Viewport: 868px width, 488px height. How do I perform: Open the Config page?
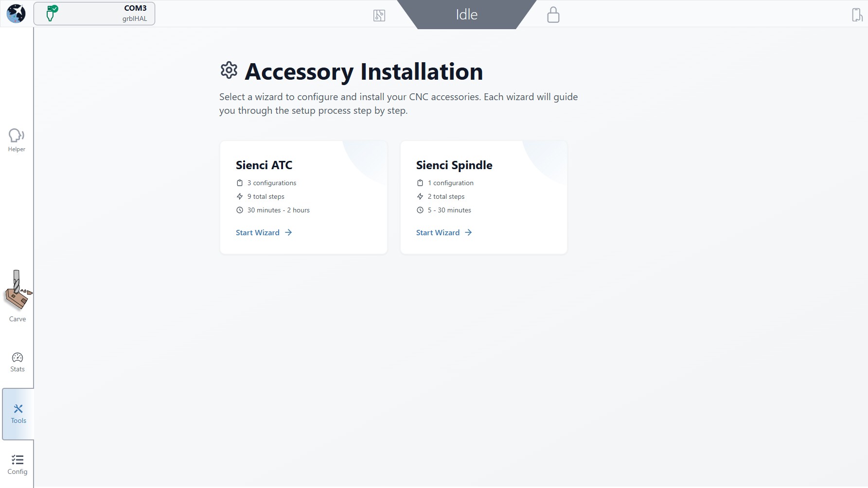click(x=18, y=464)
